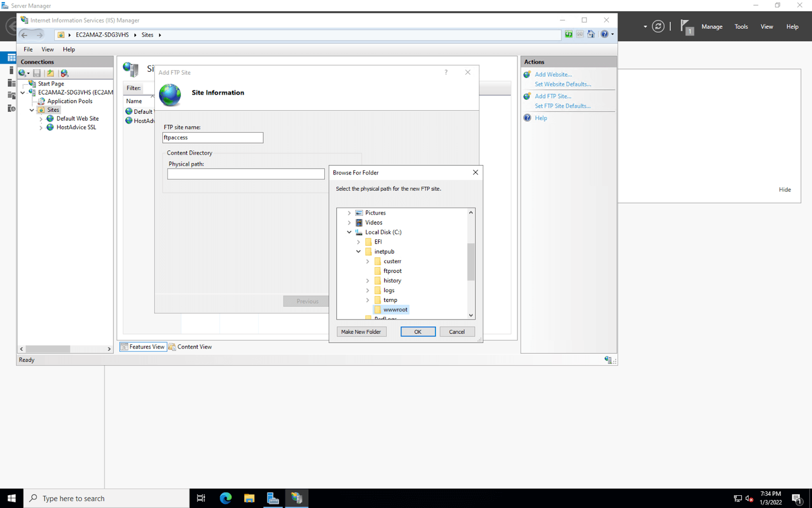Click the save icon in Connections toolbar
The image size is (812, 508).
[37, 73]
